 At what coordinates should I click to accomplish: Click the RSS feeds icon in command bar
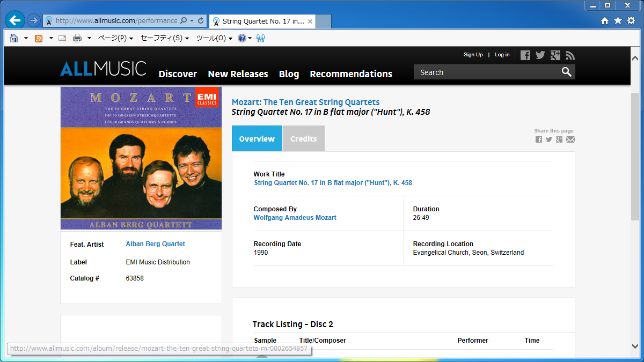39,38
